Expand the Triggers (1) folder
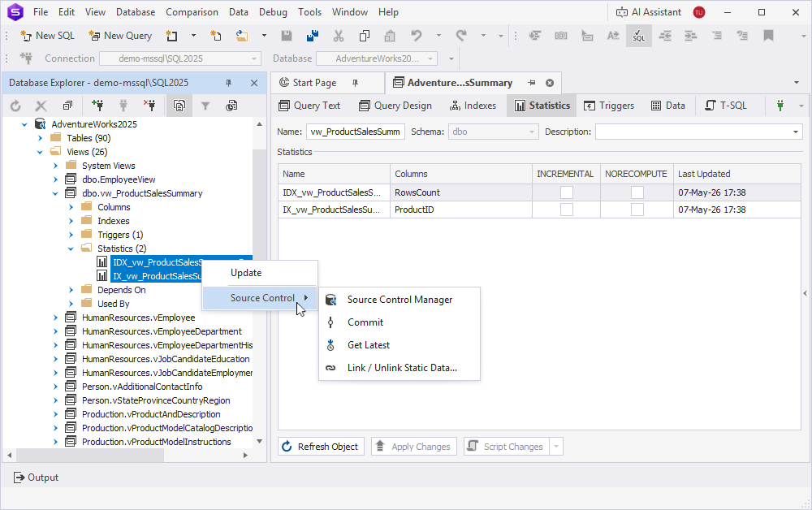Viewport: 812px width, 510px height. (71, 235)
